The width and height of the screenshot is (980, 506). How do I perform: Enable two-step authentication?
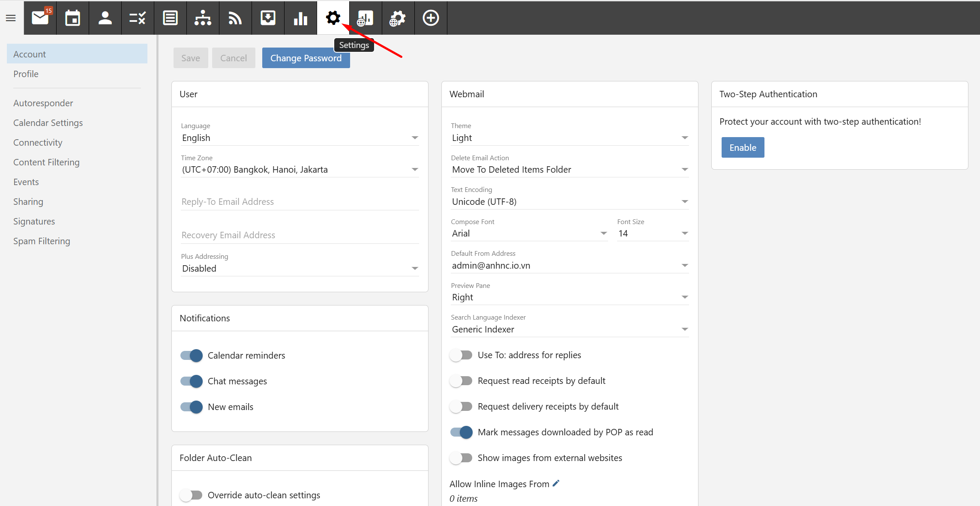(x=743, y=147)
